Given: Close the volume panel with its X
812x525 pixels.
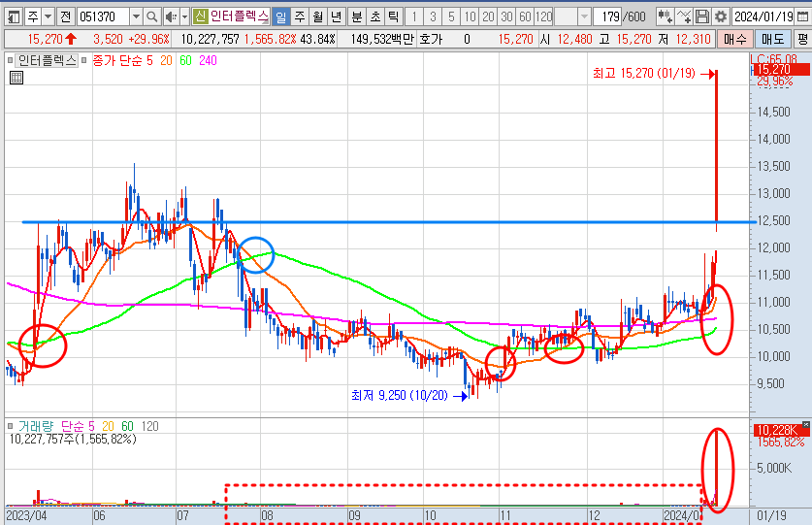Looking at the screenshot, I should click(806, 424).
